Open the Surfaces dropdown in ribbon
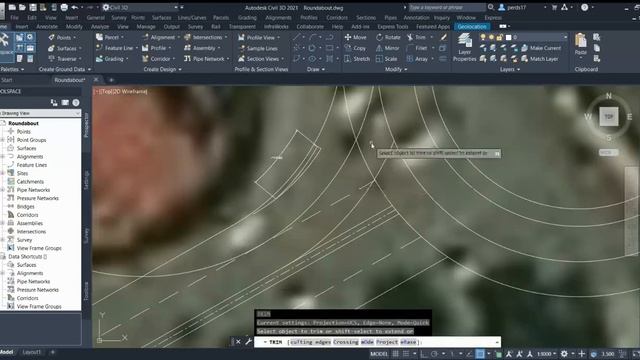Viewport: 640px width, 360px height. click(x=65, y=48)
